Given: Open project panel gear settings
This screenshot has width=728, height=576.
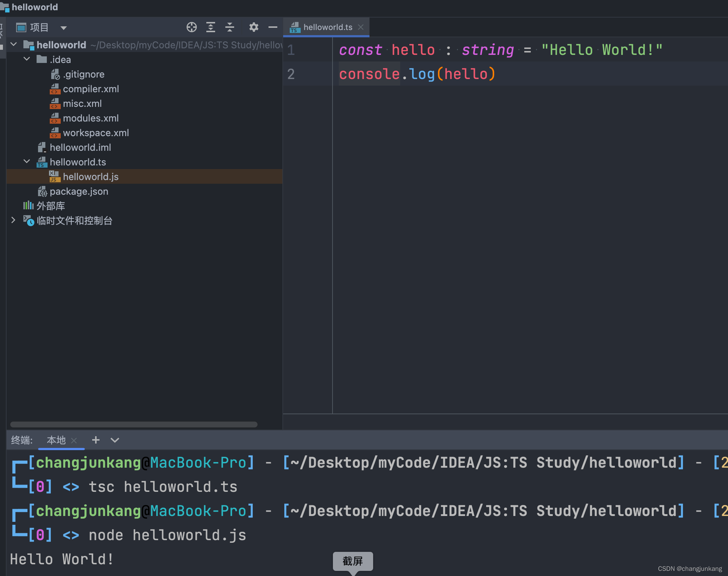Looking at the screenshot, I should point(254,27).
